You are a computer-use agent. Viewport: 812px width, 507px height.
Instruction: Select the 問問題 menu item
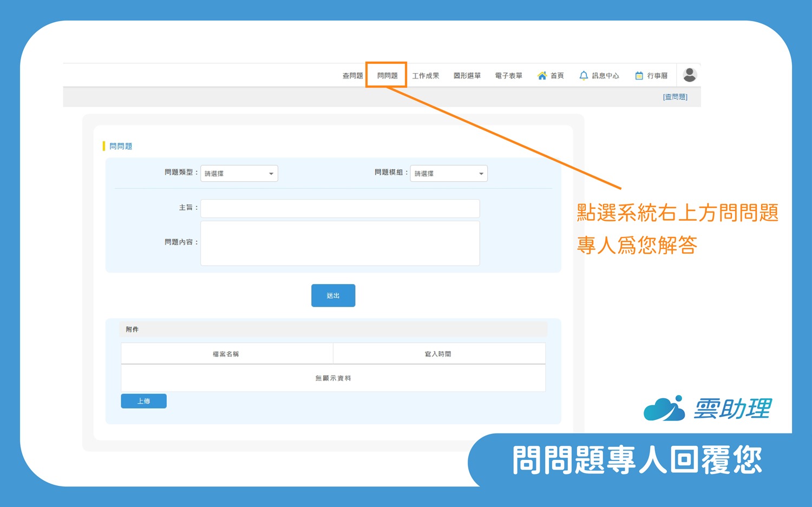pyautogui.click(x=387, y=76)
